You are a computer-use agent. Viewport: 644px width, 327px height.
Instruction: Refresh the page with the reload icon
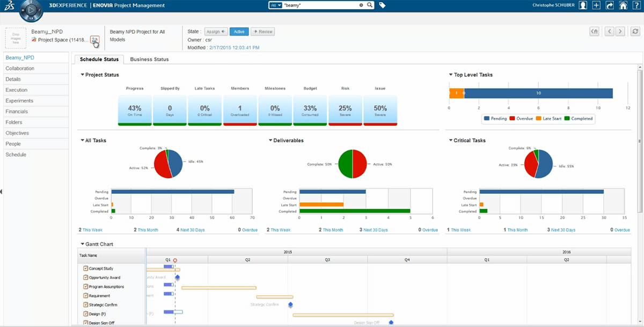[635, 31]
